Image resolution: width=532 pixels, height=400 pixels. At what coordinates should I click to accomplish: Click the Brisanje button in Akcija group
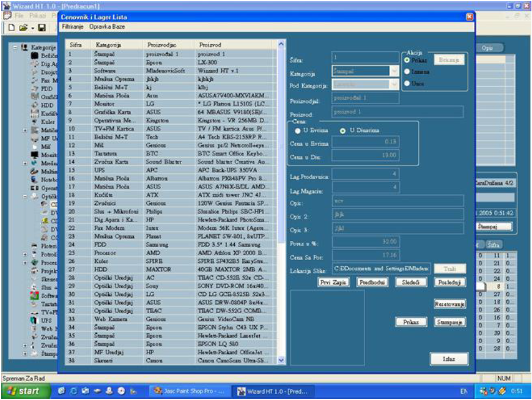pyautogui.click(x=449, y=60)
